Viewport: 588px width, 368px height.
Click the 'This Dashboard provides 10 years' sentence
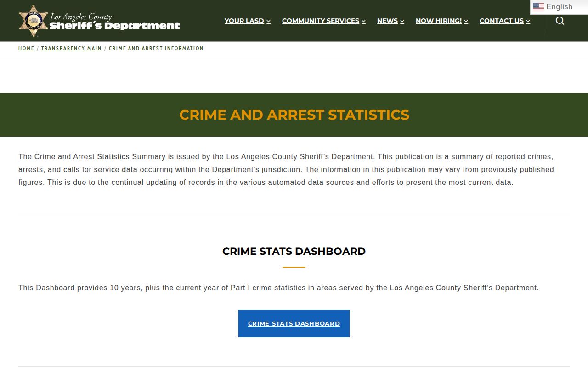(x=278, y=287)
